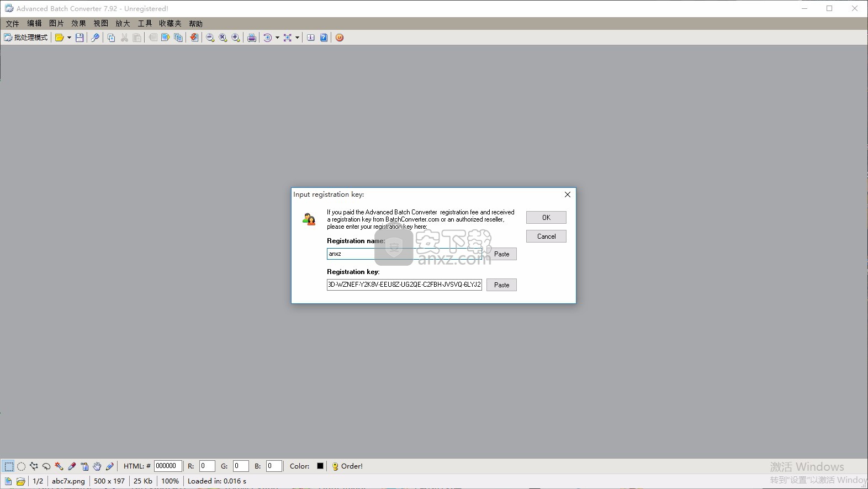Click the printer icon
Image resolution: width=868 pixels, height=489 pixels.
pyautogui.click(x=252, y=38)
